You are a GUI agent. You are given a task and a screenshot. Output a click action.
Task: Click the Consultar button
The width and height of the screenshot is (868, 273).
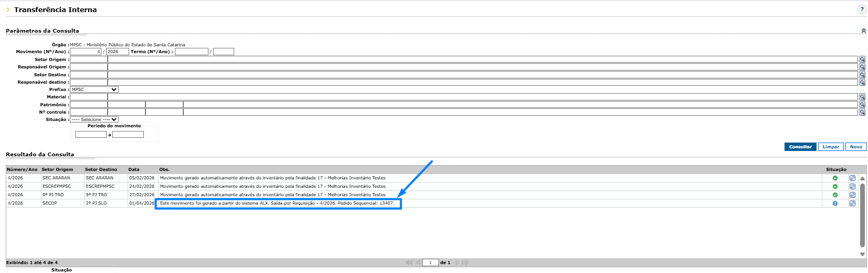pos(800,147)
